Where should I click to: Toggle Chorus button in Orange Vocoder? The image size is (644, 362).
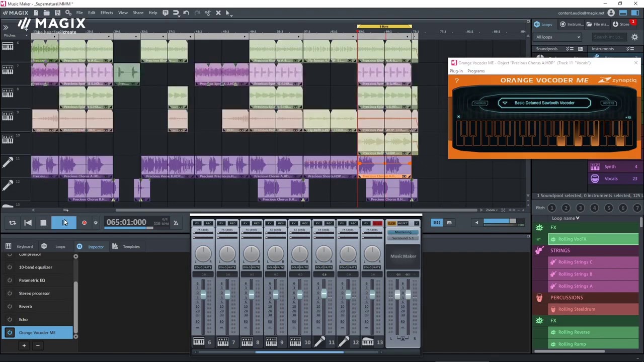480,103
